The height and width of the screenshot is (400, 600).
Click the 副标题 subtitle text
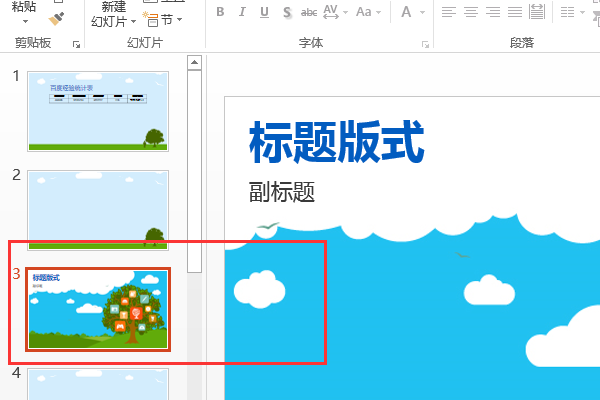click(282, 192)
